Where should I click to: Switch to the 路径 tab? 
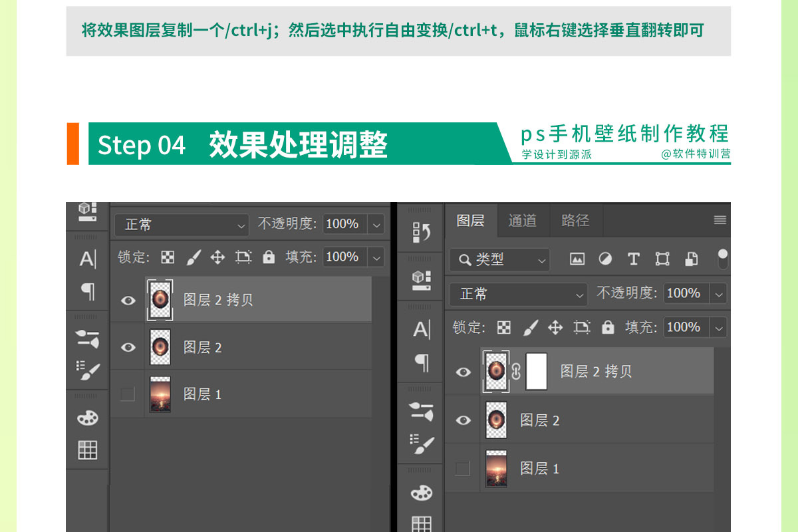click(575, 221)
